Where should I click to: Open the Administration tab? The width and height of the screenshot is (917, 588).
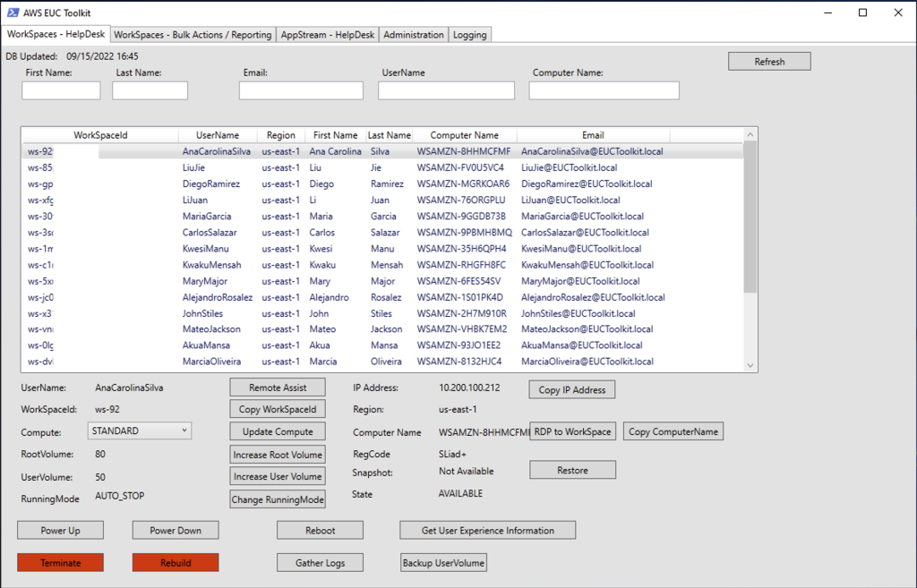413,34
